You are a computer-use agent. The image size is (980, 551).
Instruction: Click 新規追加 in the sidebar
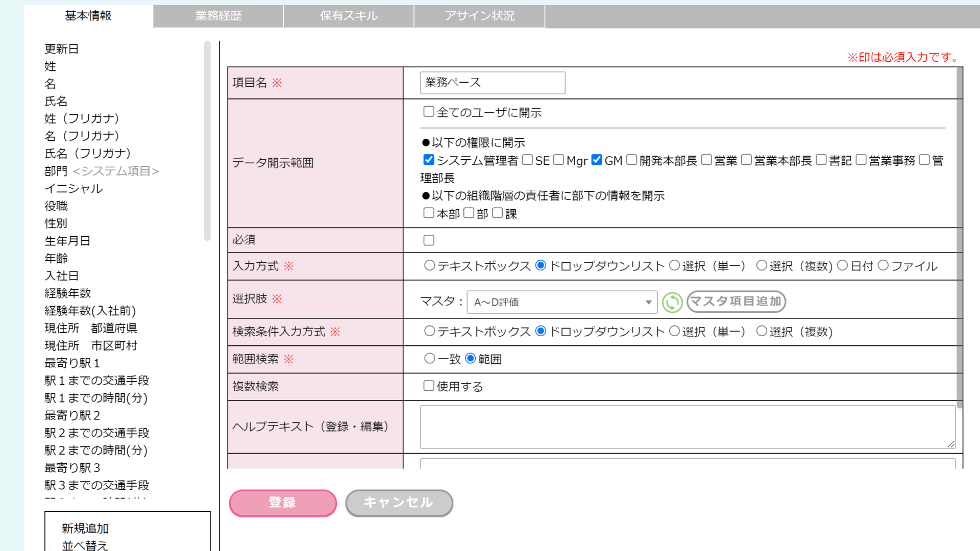point(85,529)
